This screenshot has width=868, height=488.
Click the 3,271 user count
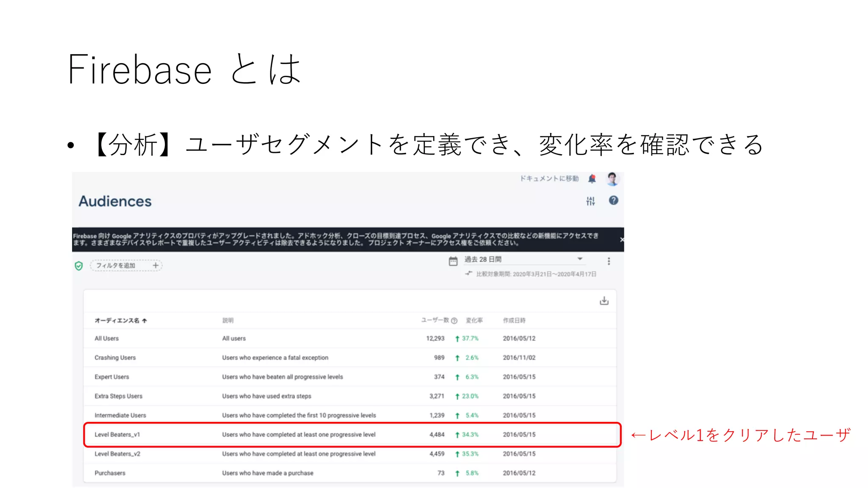coord(437,396)
